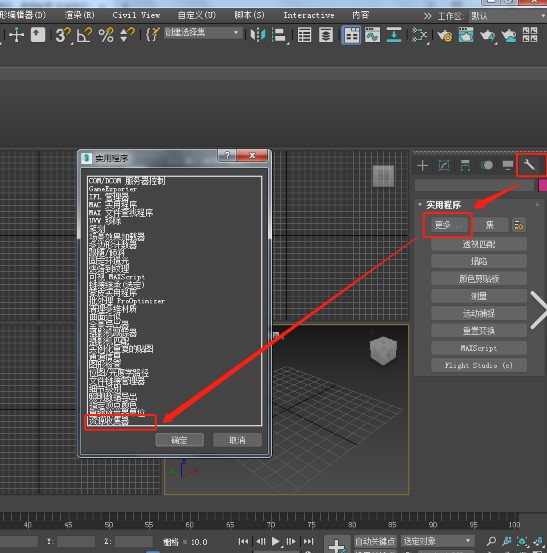Open the named selection sets dropdown
Image resolution: width=547 pixels, height=553 pixels.
click(x=202, y=33)
